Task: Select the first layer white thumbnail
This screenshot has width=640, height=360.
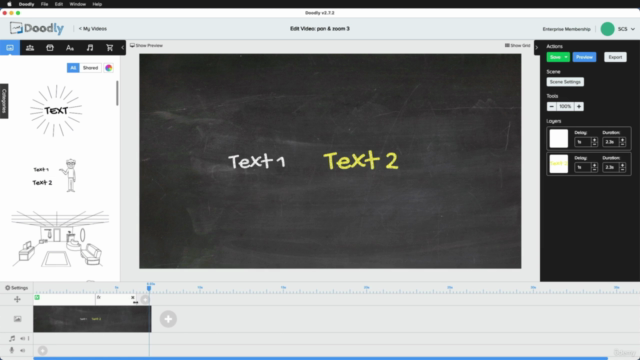Action: [x=558, y=138]
